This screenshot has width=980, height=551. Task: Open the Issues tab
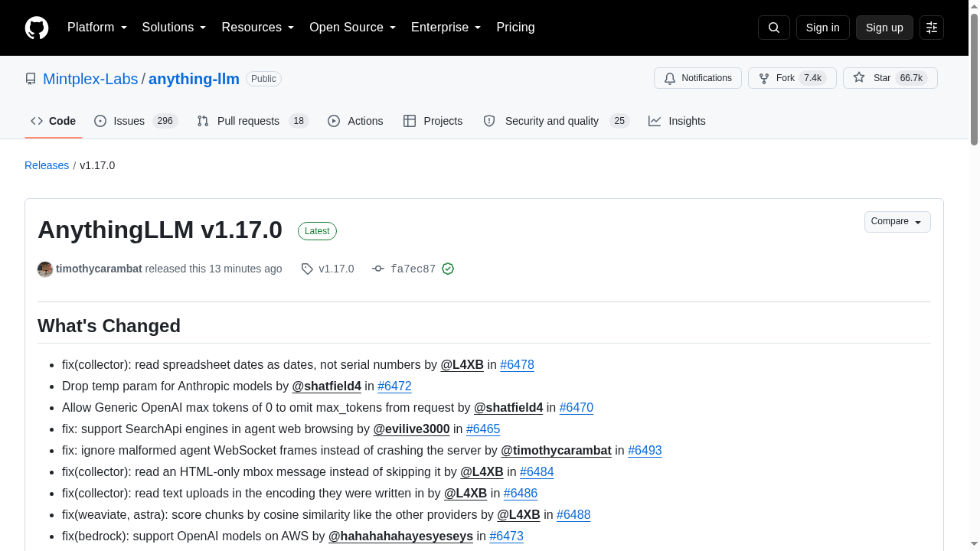[x=136, y=121]
